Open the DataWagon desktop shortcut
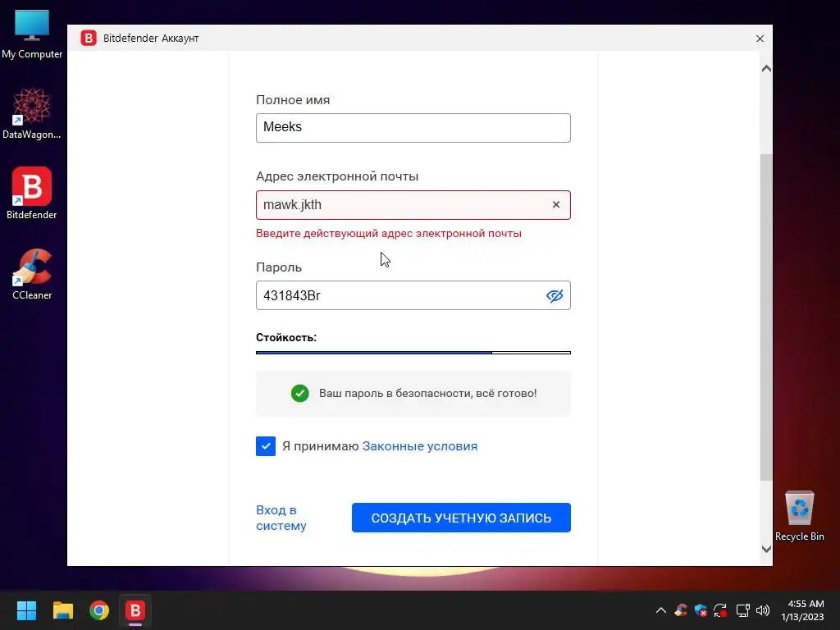This screenshot has width=840, height=630. 32,113
